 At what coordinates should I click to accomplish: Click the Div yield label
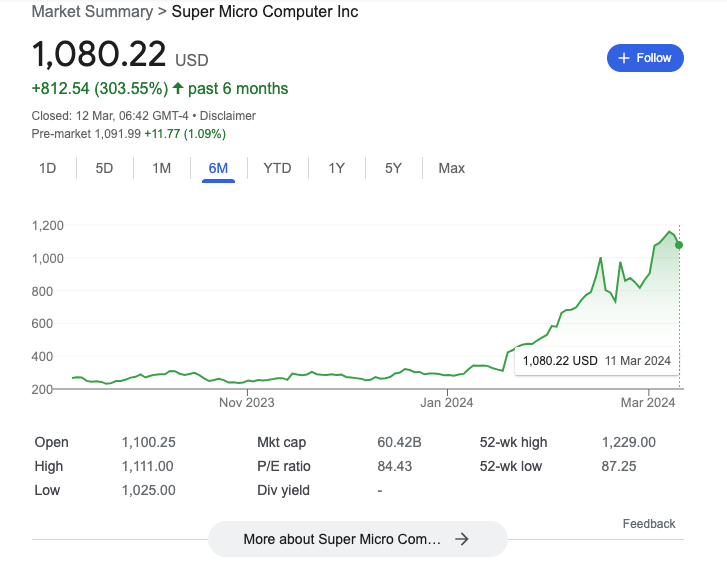tap(283, 490)
